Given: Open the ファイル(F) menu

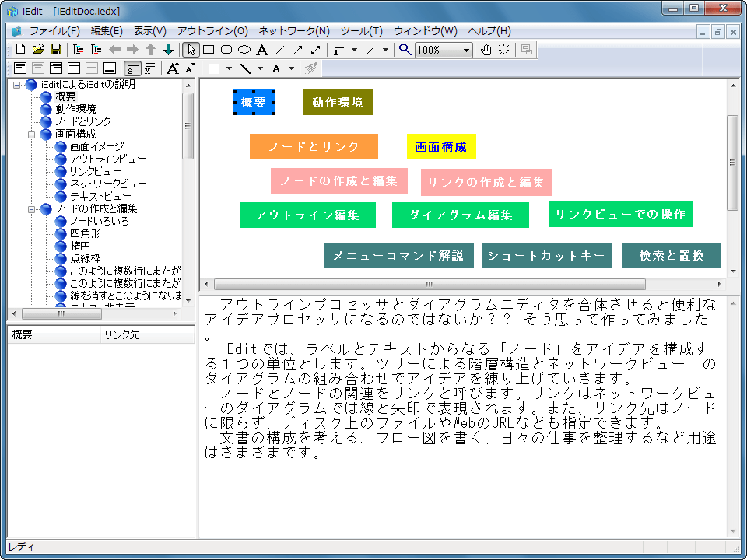Looking at the screenshot, I should point(54,31).
